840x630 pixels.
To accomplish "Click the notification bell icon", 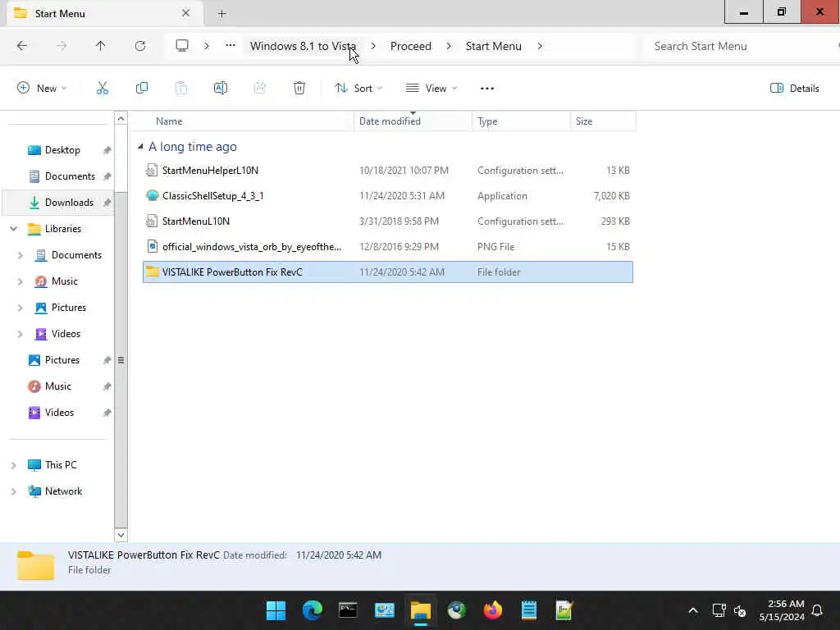I will click(817, 610).
